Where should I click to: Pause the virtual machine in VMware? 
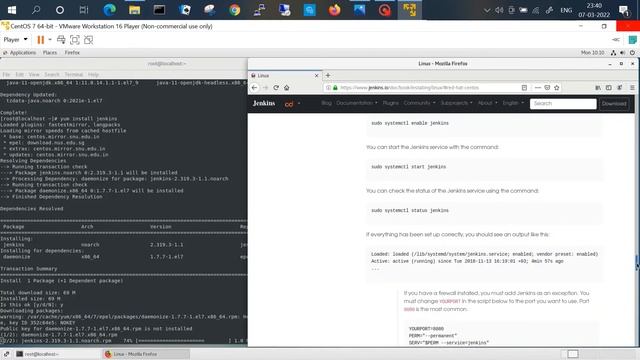pyautogui.click(x=40, y=40)
